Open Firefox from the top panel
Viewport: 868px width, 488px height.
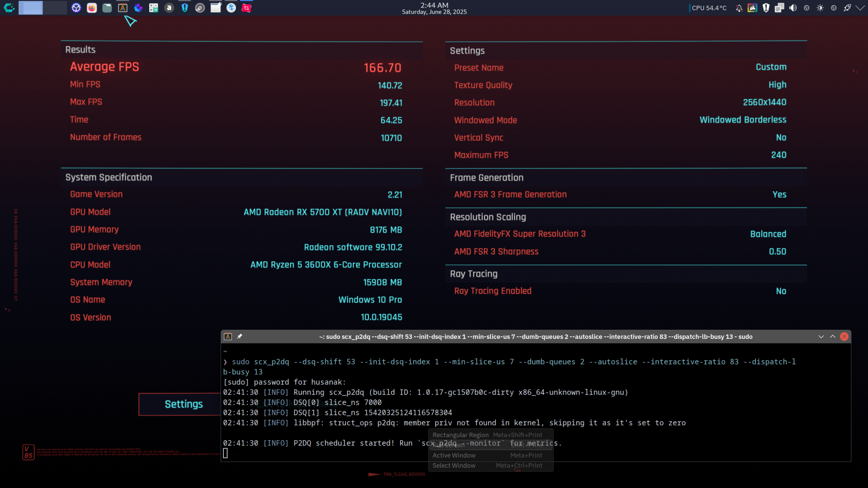(x=92, y=8)
